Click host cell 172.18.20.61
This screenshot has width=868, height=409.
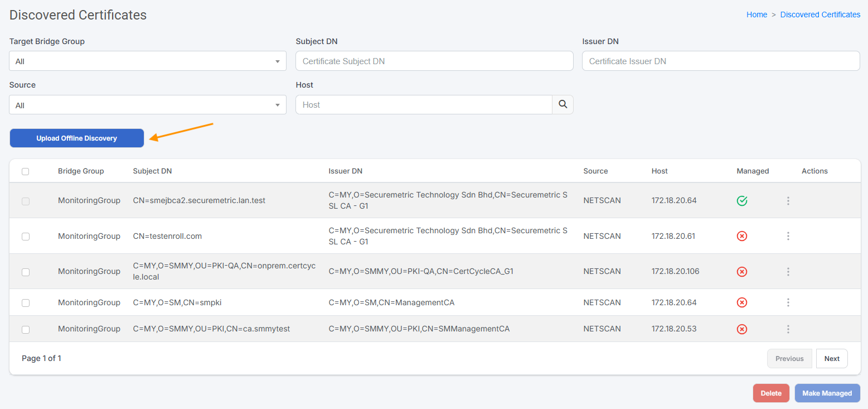pyautogui.click(x=673, y=236)
